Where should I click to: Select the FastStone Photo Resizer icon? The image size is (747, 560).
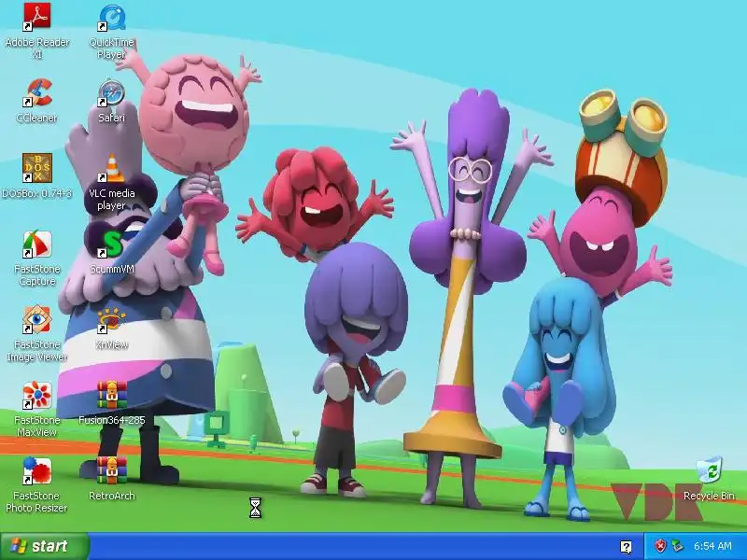pos(37,471)
